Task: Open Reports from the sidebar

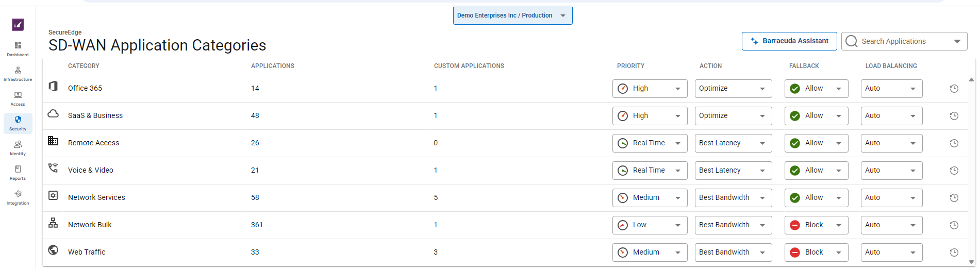Action: pos(18,173)
